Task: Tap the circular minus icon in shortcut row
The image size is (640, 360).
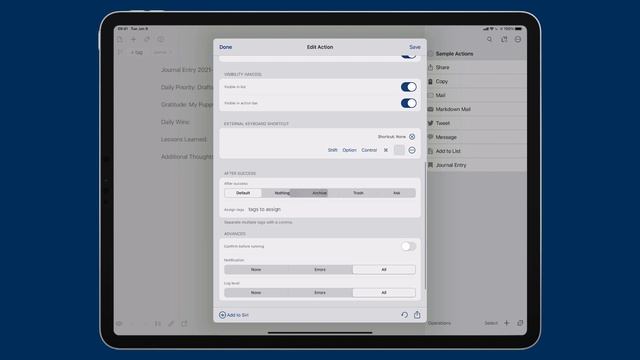Action: click(412, 150)
